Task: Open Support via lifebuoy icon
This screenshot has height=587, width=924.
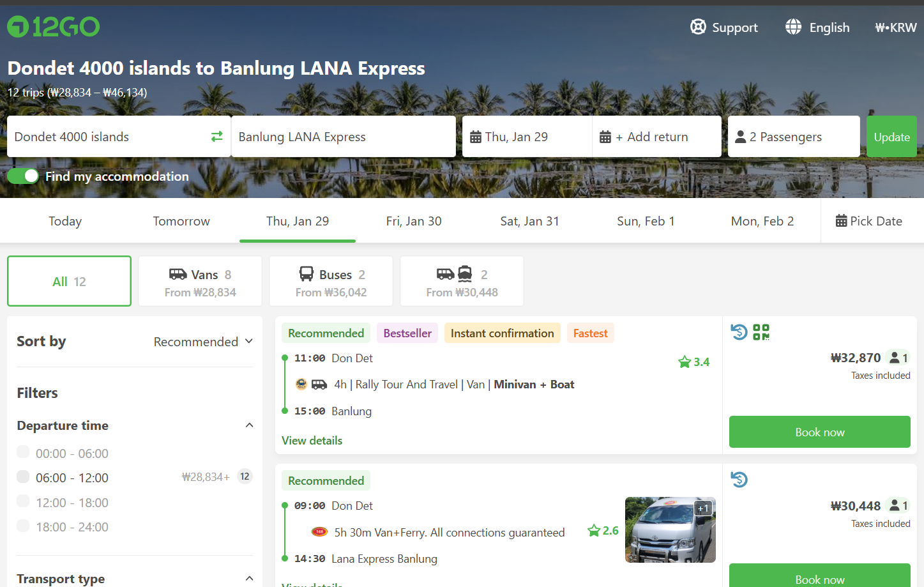Action: [698, 27]
